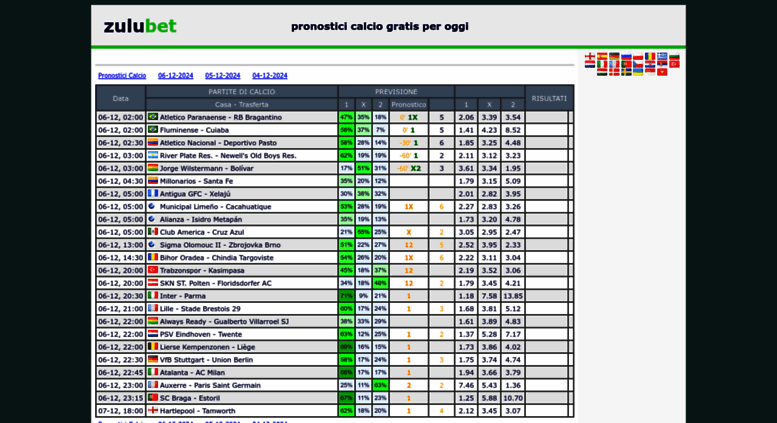The image size is (777, 423).
Task: Select the Ukraine flag icon
Action: 638,72
